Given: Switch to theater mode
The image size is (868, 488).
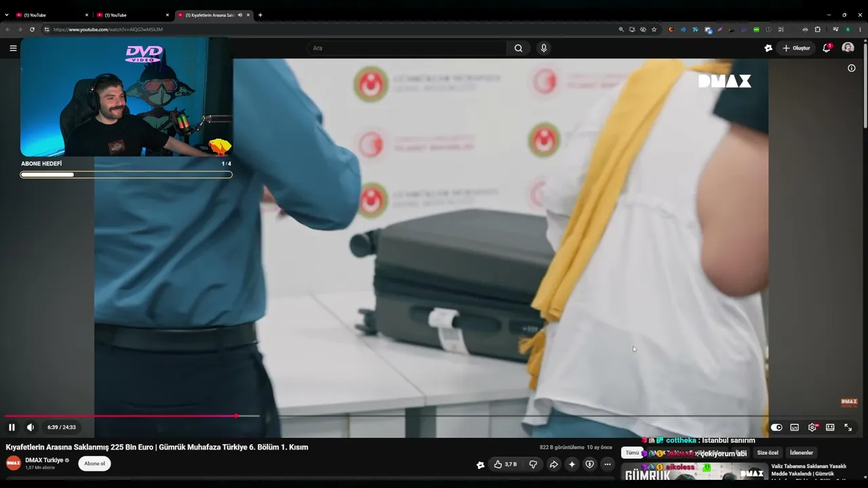Looking at the screenshot, I should (x=830, y=428).
